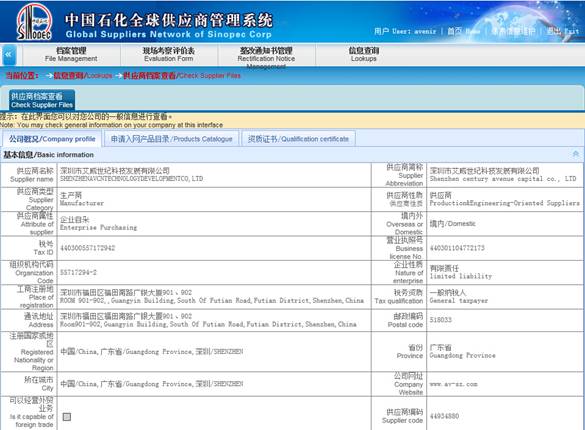The width and height of the screenshot is (585, 430).
Task: Click the Production&Engineering-Oriented Suppliers value
Action: [x=505, y=200]
